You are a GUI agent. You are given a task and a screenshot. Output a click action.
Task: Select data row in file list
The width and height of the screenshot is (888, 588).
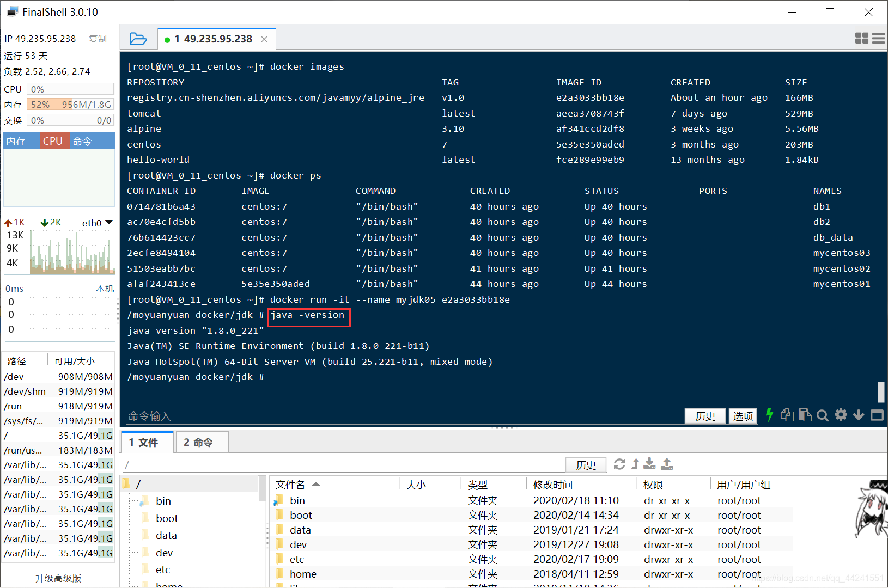tap(532, 530)
